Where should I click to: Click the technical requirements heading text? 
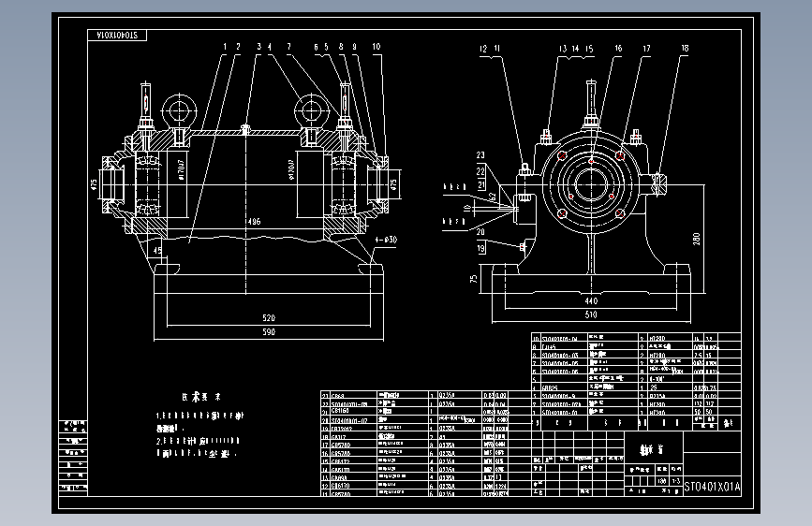[201, 397]
